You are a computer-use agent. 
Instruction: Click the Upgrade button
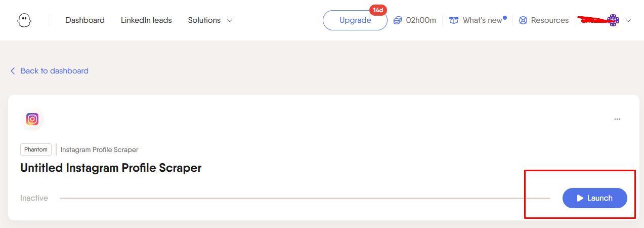355,20
